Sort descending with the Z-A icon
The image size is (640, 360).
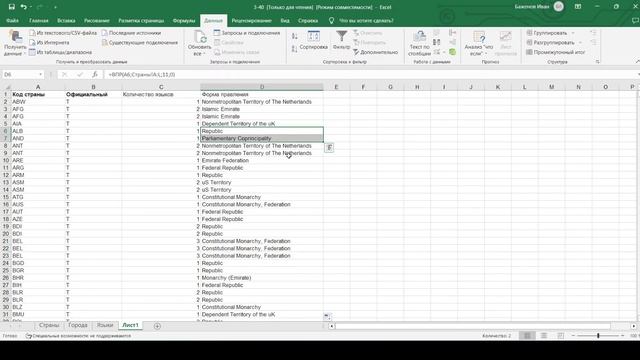tap(294, 49)
